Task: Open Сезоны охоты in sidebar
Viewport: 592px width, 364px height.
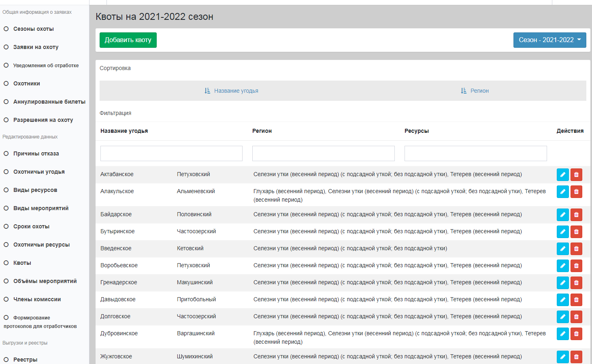Action: (33, 29)
